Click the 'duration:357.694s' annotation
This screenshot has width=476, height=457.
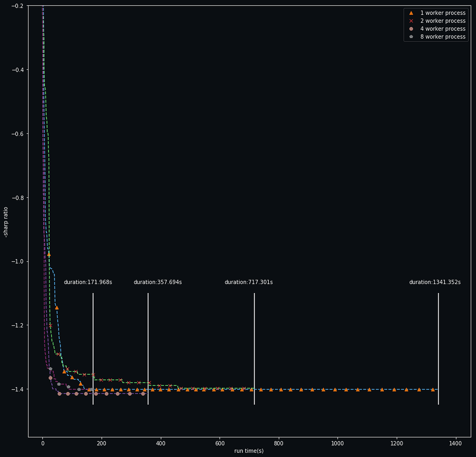tap(158, 282)
